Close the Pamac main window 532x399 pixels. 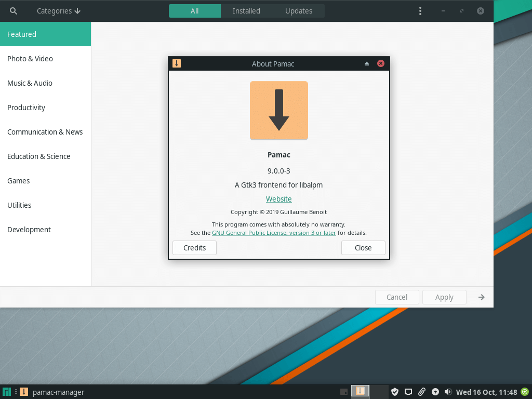point(481,11)
